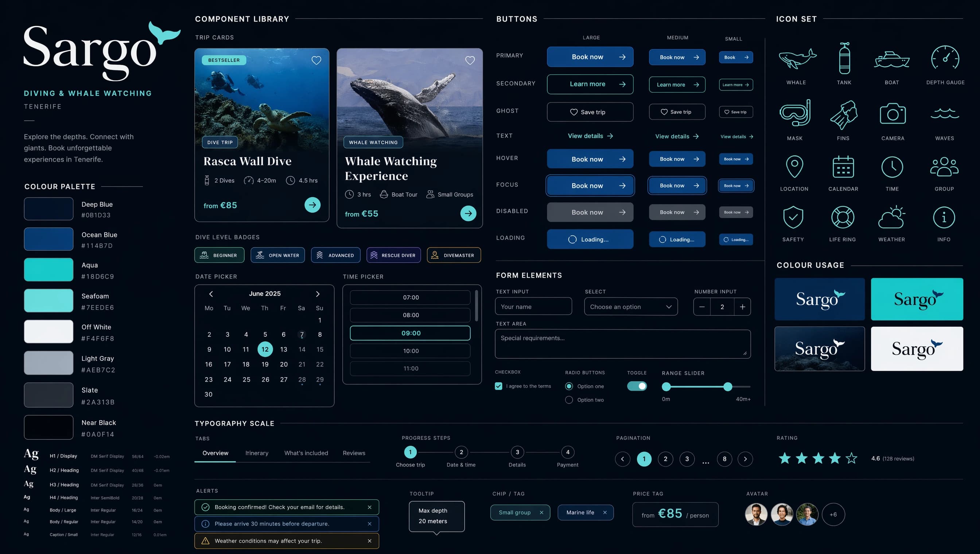Select radio button Option one
The image size is (980, 554).
(x=569, y=386)
